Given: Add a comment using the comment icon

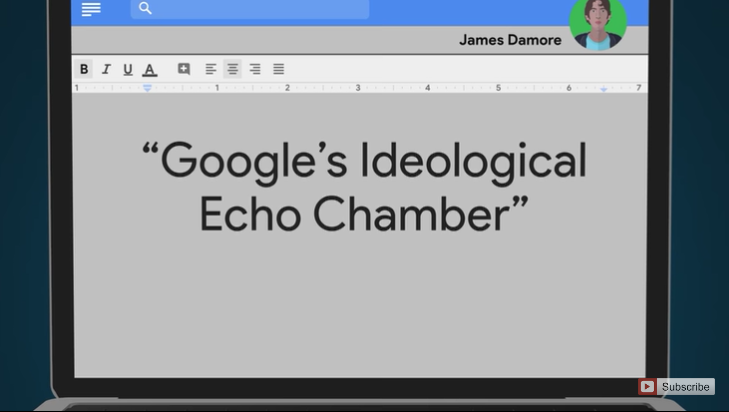Looking at the screenshot, I should point(184,69).
